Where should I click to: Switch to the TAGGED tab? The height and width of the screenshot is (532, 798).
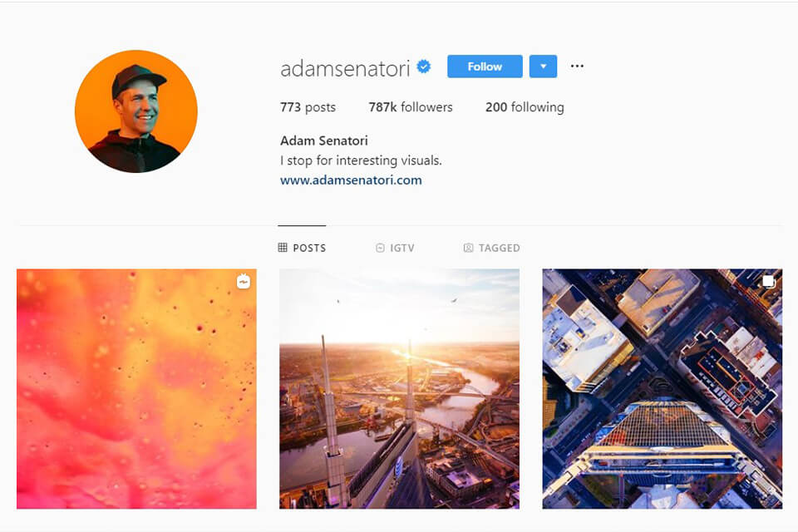click(491, 248)
